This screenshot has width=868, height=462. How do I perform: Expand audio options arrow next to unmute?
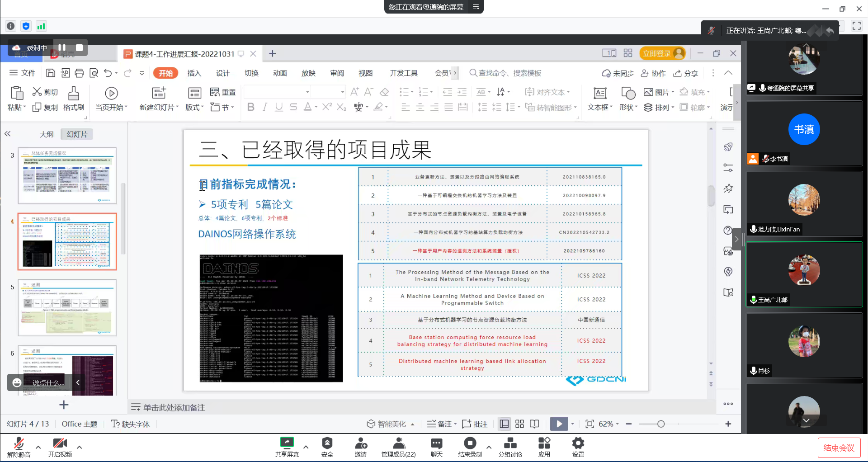coord(38,447)
